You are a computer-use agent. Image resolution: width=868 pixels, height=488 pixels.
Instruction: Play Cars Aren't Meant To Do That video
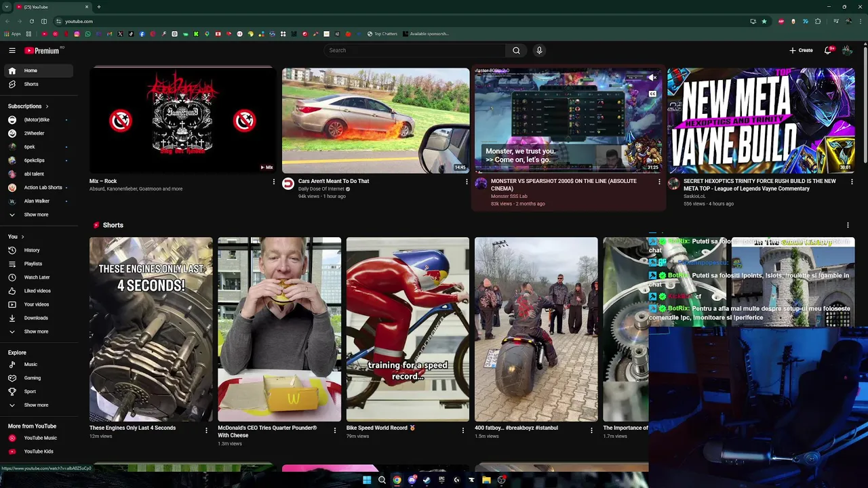(376, 120)
